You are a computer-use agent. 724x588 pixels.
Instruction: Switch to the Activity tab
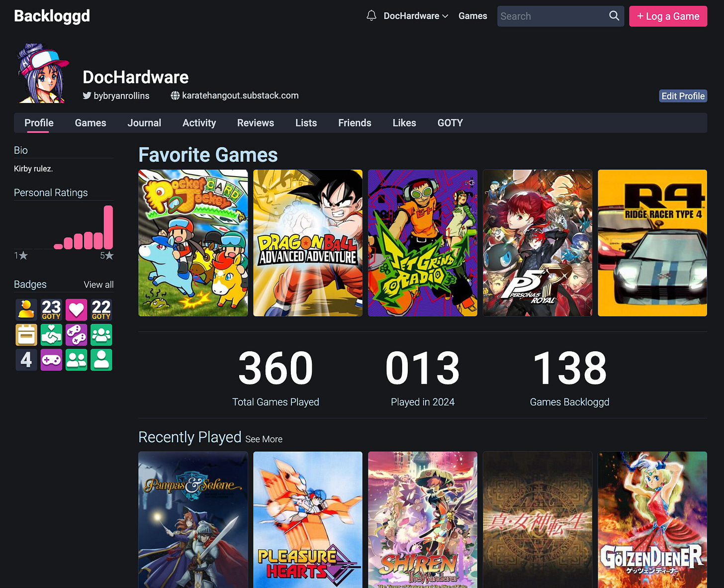[199, 123]
